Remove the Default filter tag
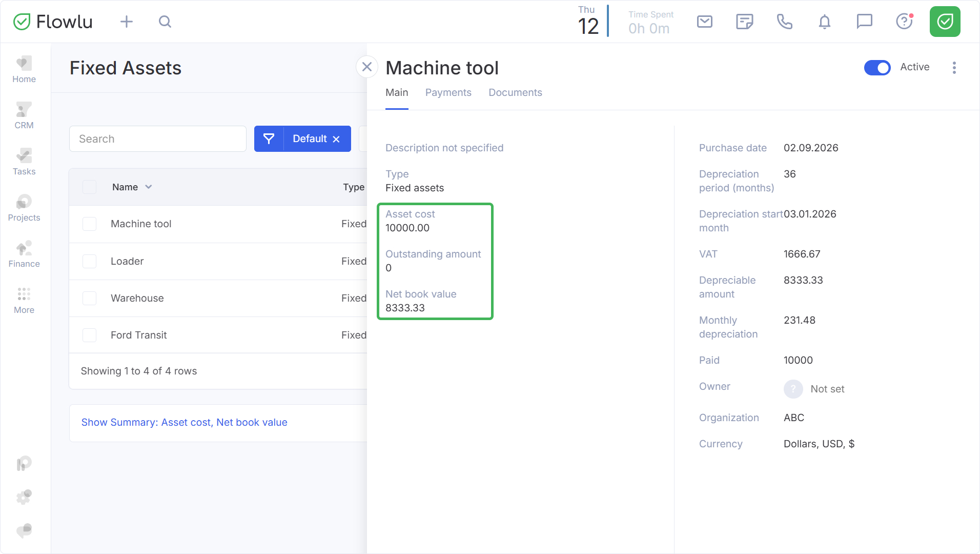Viewport: 980px width, 554px height. [x=336, y=140]
